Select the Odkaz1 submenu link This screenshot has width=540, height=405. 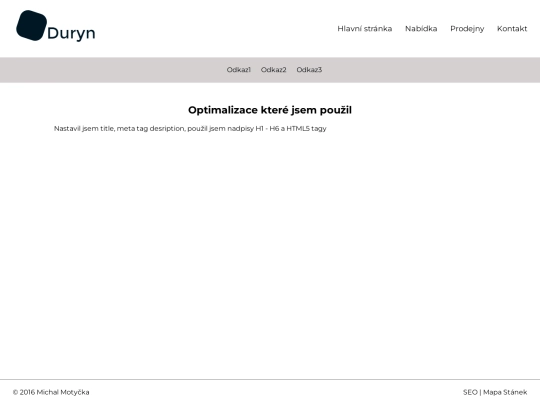[x=239, y=70]
